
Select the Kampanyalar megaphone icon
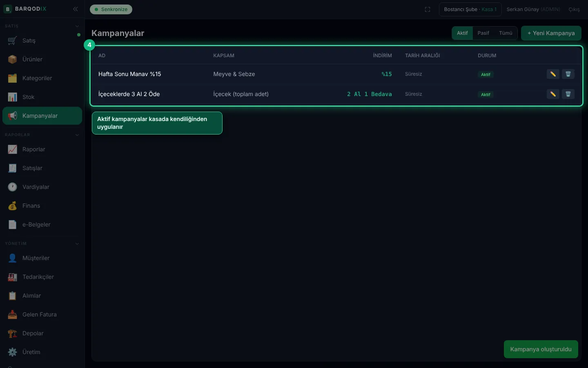[x=13, y=116]
